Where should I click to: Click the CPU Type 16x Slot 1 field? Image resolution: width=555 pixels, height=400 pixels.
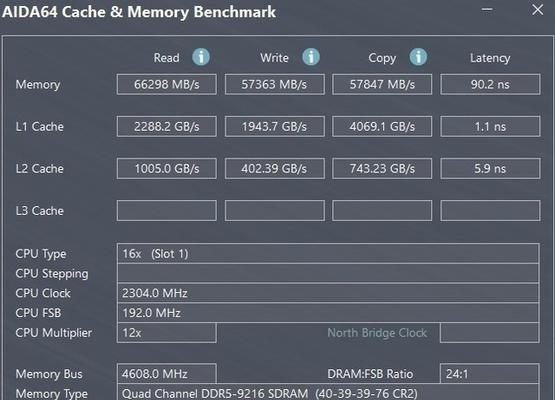[328, 253]
